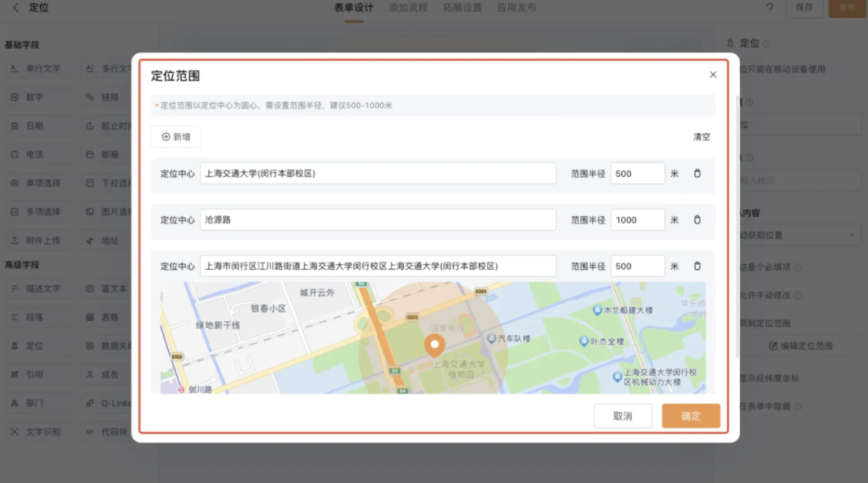Add the 表格 field from the icon
The image size is (868, 483).
[x=90, y=317]
